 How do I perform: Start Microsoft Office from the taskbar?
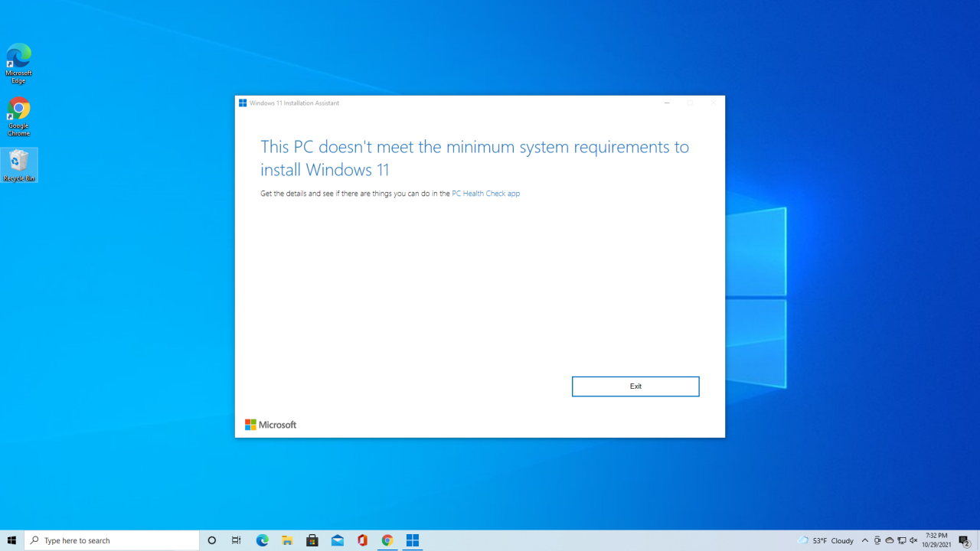361,540
